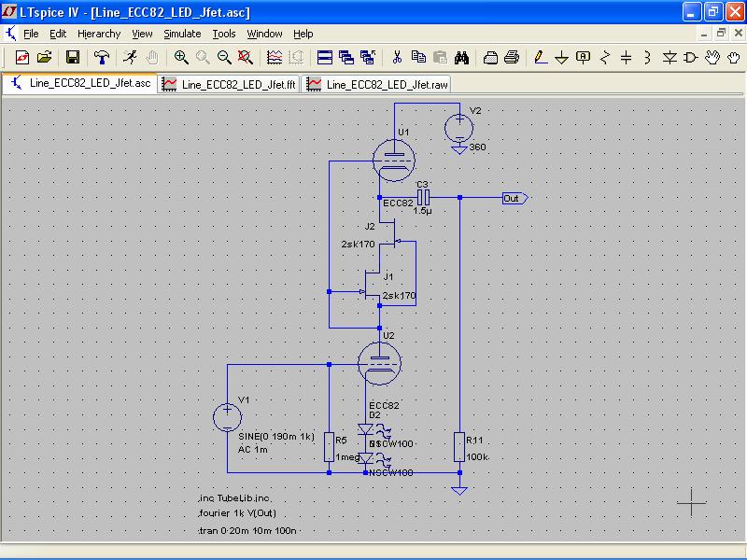Select the V1 sine source symbol
Viewport: 747px width, 560px height.
227,417
